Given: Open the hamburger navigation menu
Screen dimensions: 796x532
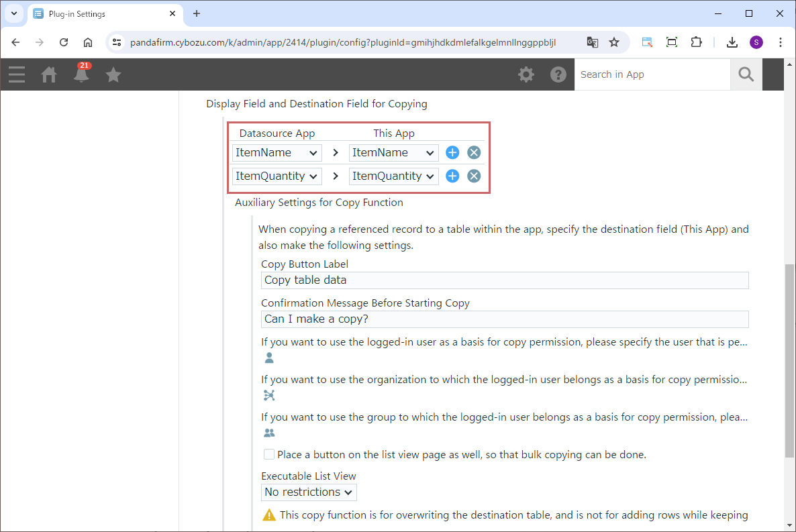Looking at the screenshot, I should pyautogui.click(x=17, y=74).
